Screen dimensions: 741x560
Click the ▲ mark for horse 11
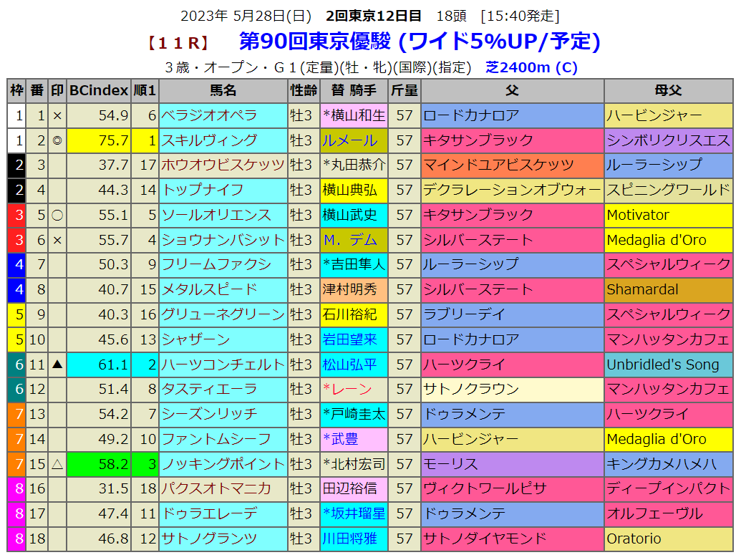coord(57,365)
